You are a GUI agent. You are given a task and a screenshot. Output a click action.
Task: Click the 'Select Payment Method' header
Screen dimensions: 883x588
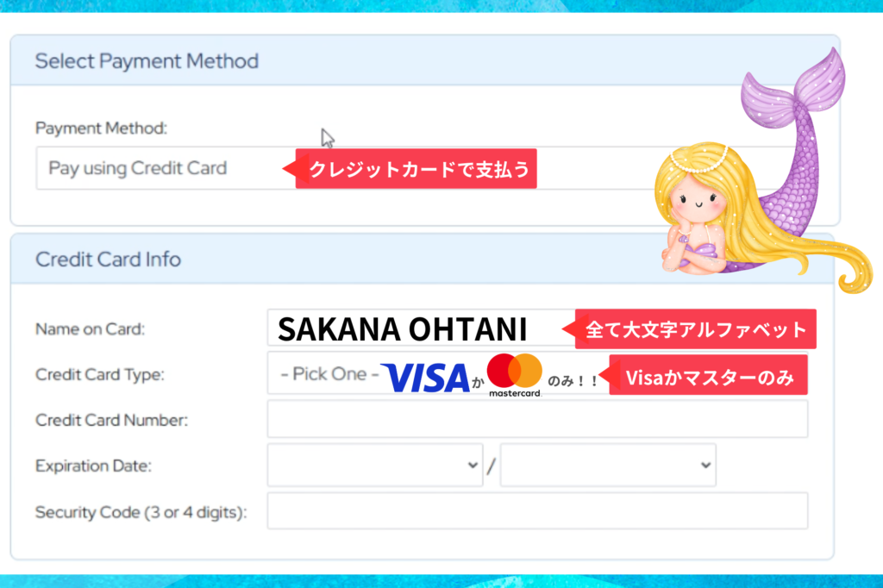pyautogui.click(x=147, y=61)
